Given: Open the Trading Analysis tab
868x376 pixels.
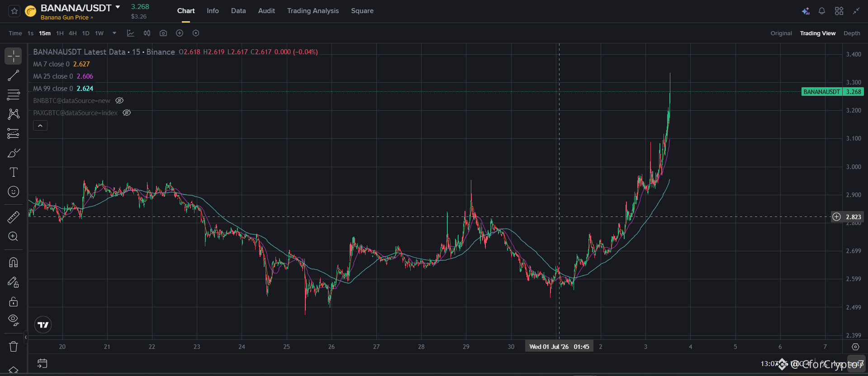Looking at the screenshot, I should (x=313, y=11).
